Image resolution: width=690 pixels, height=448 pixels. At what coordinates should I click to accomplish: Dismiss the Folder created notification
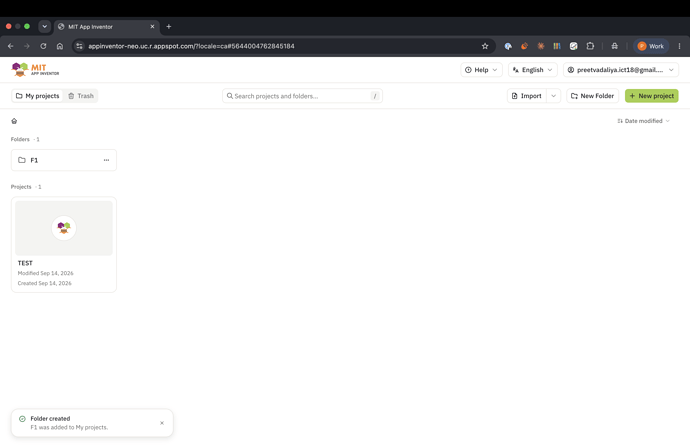click(x=162, y=423)
